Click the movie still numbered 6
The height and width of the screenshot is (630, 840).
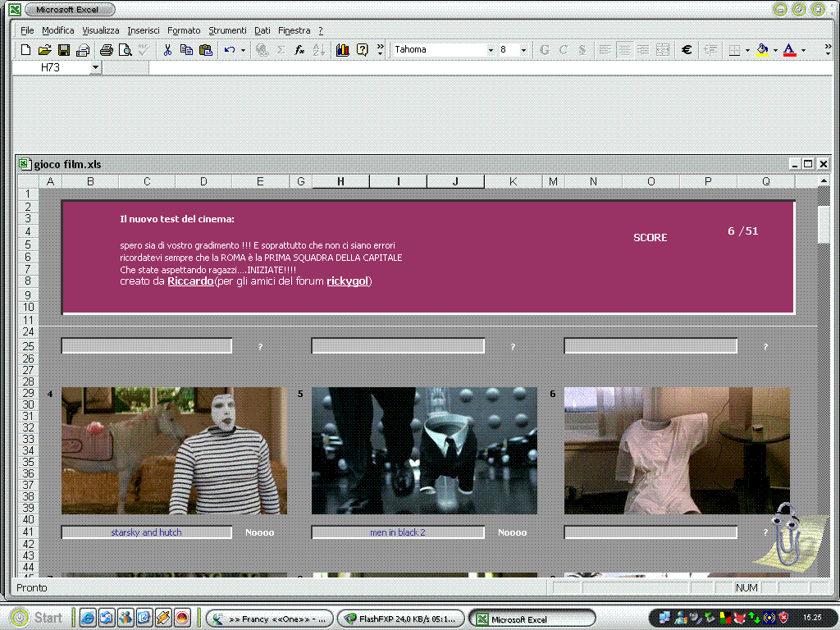[x=677, y=450]
